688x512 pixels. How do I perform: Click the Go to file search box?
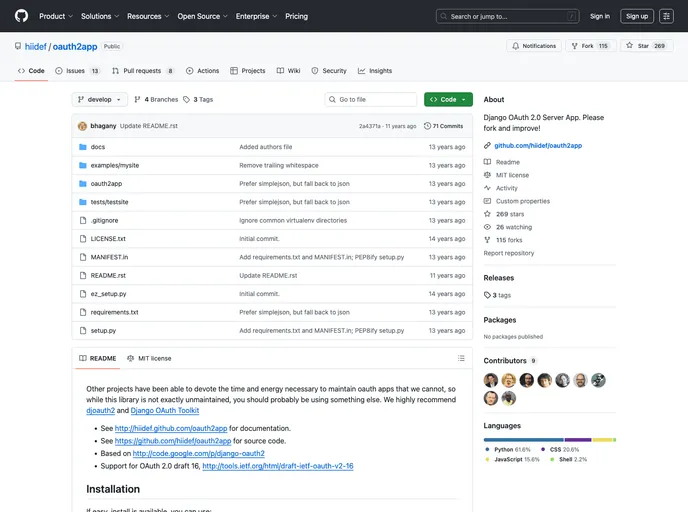371,100
